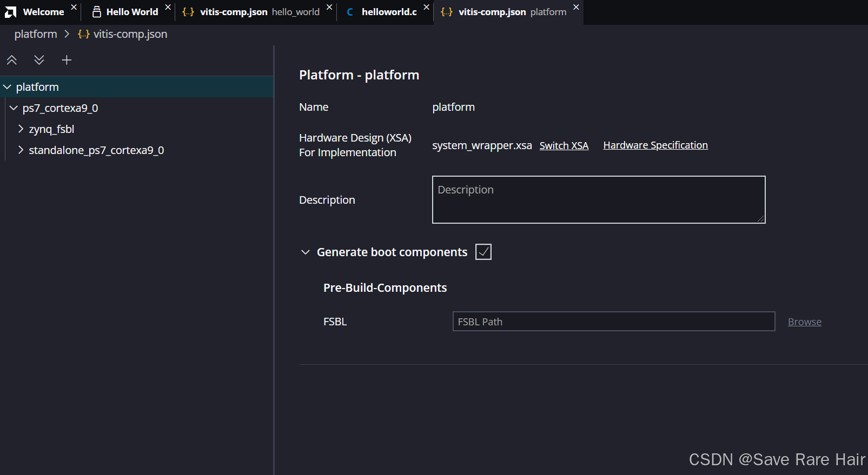Image resolution: width=868 pixels, height=475 pixels.
Task: Click the expand all double-chevron down icon
Action: tap(39, 60)
